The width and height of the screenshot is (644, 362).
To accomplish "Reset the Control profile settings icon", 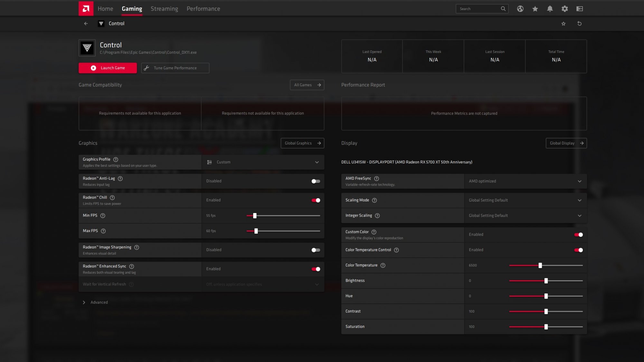I will point(579,23).
